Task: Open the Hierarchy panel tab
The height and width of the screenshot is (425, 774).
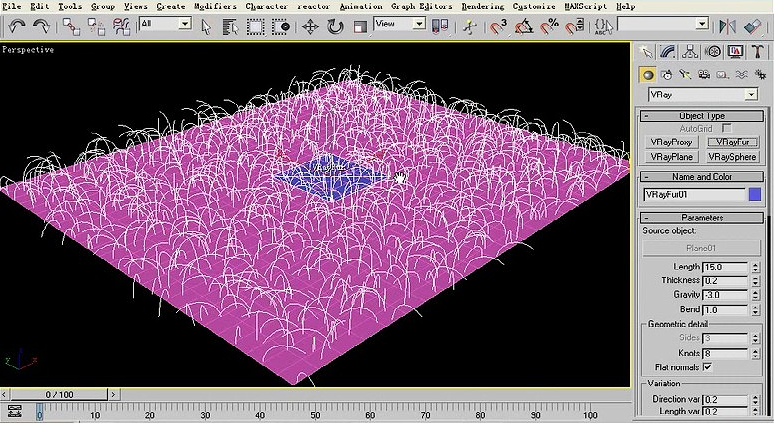Action: tap(691, 52)
